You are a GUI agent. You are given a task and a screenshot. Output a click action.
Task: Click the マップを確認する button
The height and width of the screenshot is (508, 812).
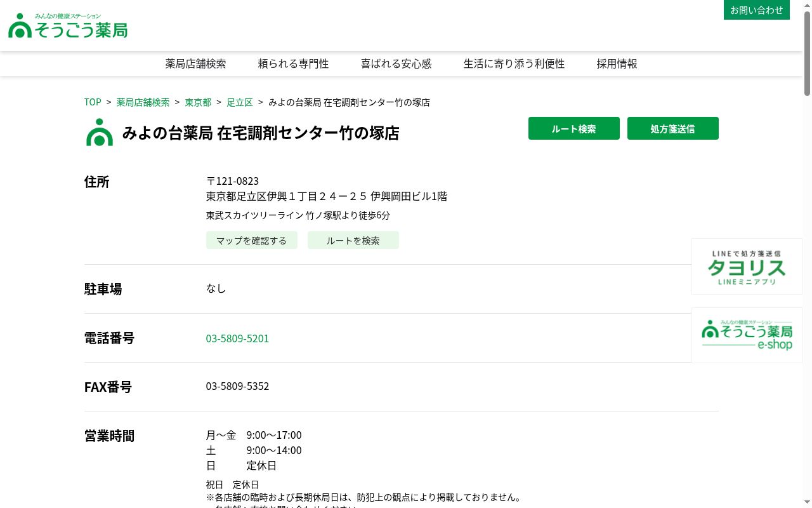point(252,240)
